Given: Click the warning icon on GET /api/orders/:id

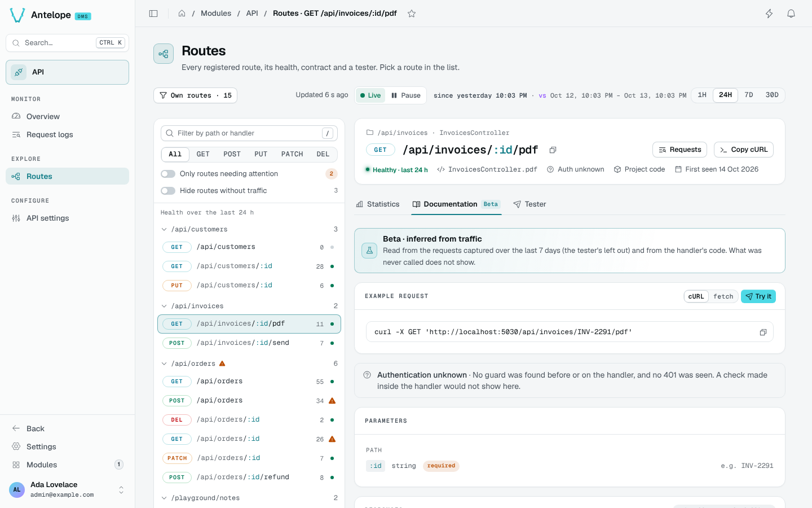Looking at the screenshot, I should [332, 439].
